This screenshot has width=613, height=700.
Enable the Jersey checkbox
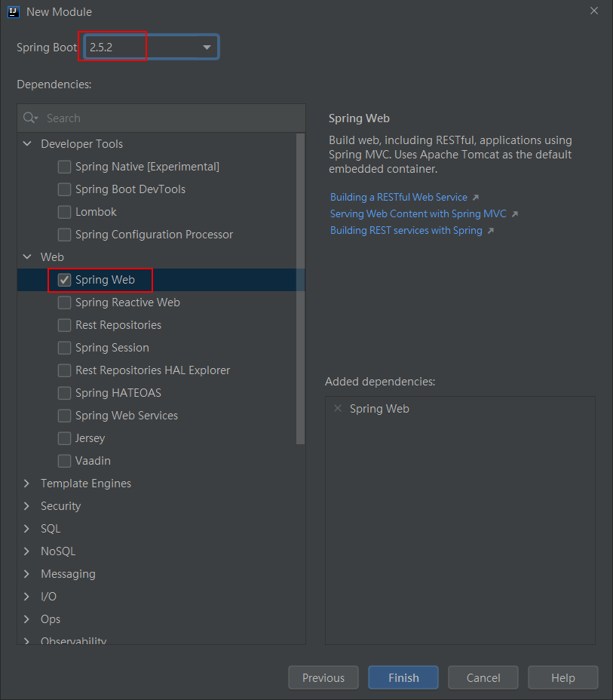tap(64, 438)
